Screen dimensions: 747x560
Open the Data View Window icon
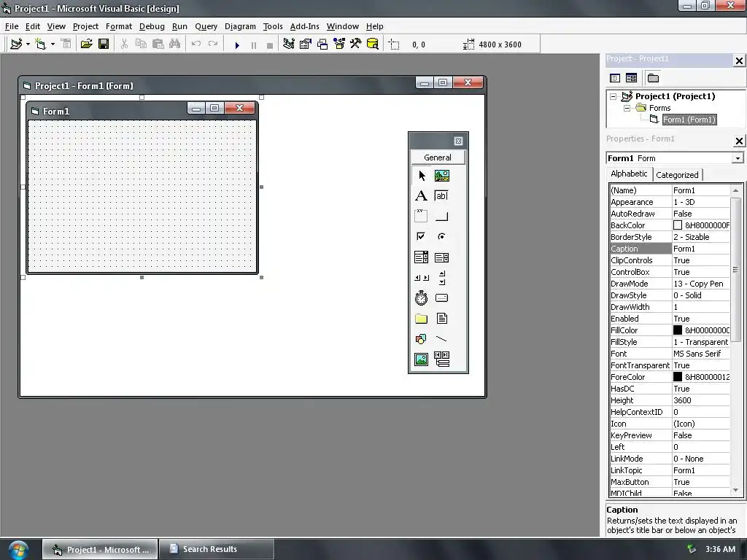coord(373,44)
